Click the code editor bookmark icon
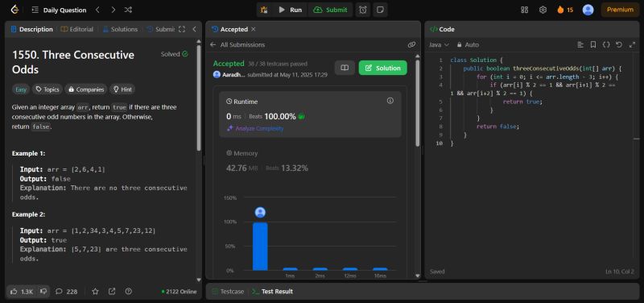Image resolution: width=644 pixels, height=303 pixels. 593,44
